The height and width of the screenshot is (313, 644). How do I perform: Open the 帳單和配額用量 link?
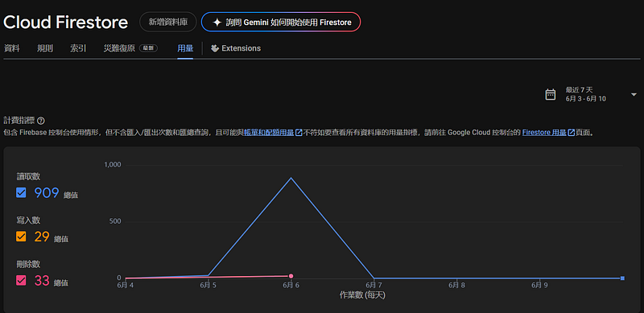tap(269, 133)
